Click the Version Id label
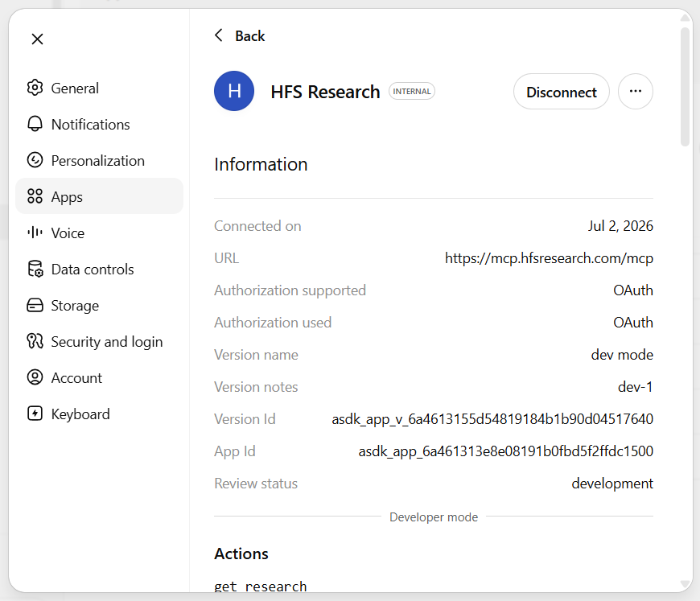Viewport: 700px width, 601px height. pyautogui.click(x=245, y=419)
